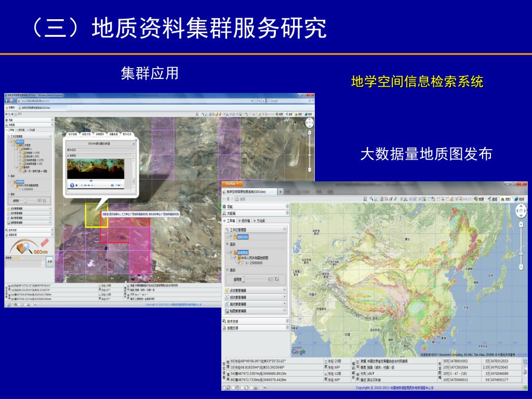Expand 面状要素编辑 section in front window
The height and width of the screenshot is (399, 532).
point(284,304)
